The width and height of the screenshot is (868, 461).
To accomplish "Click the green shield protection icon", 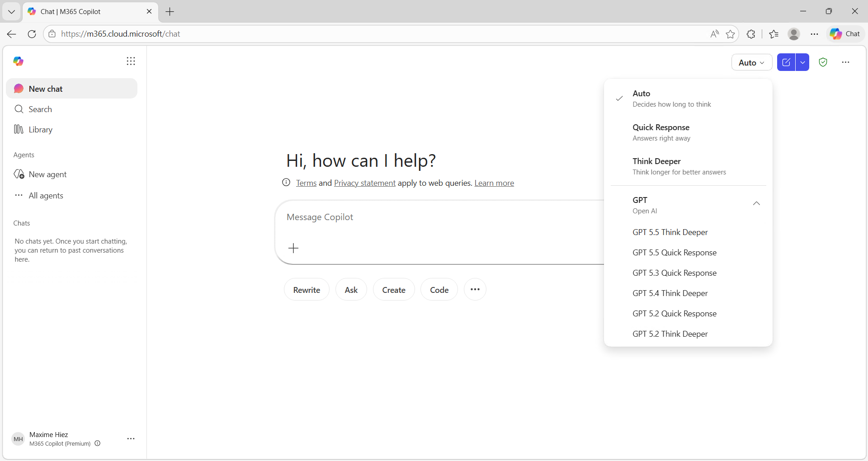I will click(823, 62).
